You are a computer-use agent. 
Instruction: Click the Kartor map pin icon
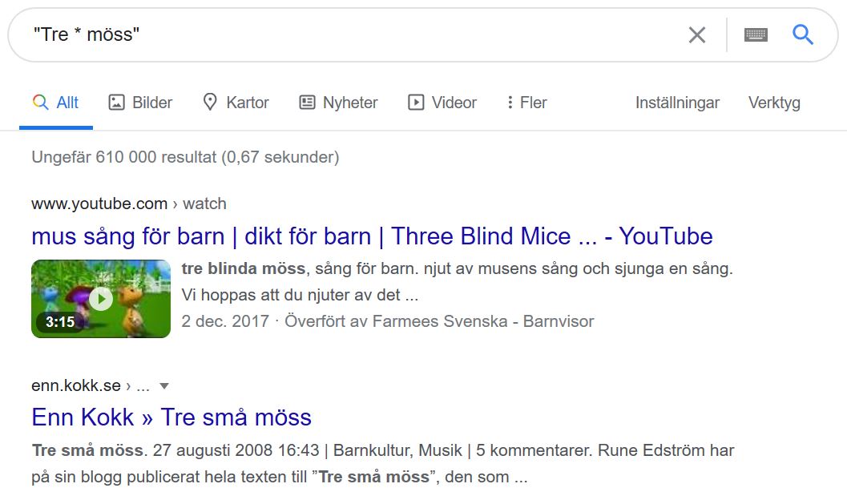tap(210, 102)
